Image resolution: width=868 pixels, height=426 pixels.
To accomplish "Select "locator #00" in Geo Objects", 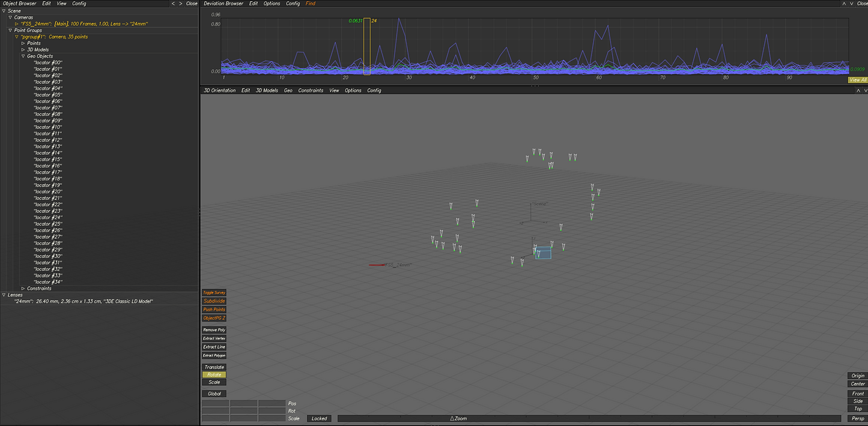I will point(48,62).
